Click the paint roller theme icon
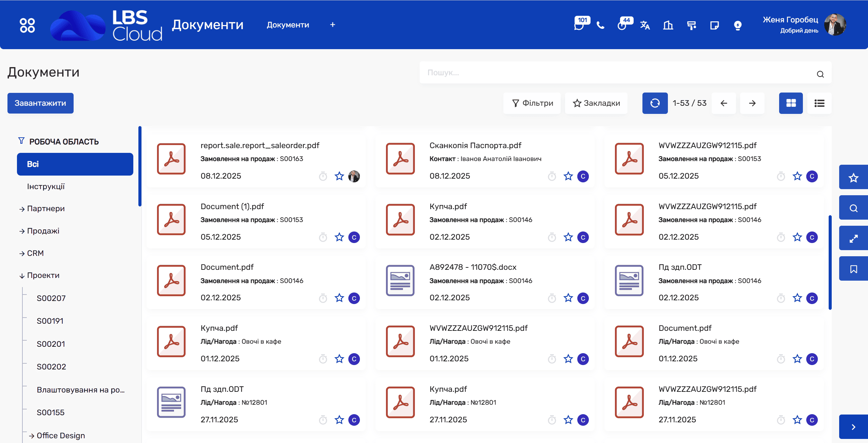This screenshot has width=868, height=443. (x=691, y=25)
